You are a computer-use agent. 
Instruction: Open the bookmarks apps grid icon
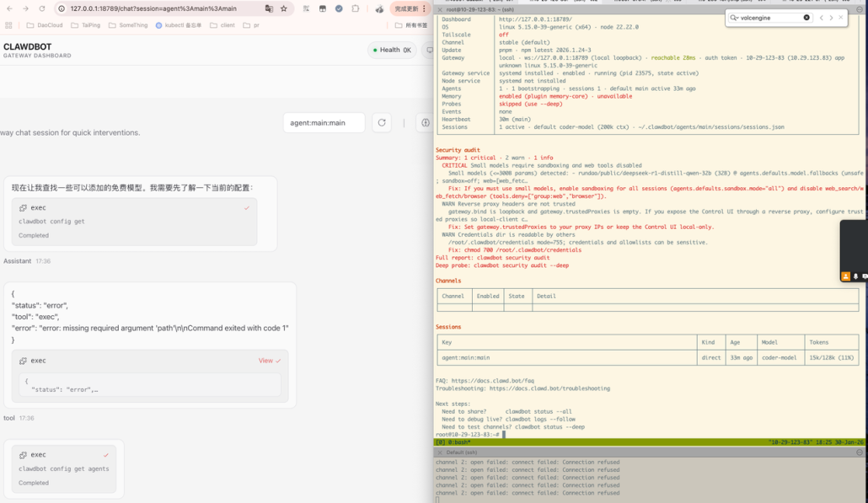8,25
